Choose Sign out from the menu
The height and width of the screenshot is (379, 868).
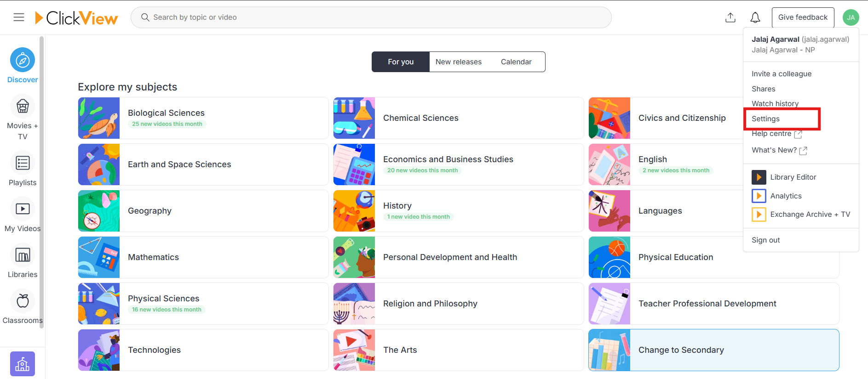coord(766,240)
